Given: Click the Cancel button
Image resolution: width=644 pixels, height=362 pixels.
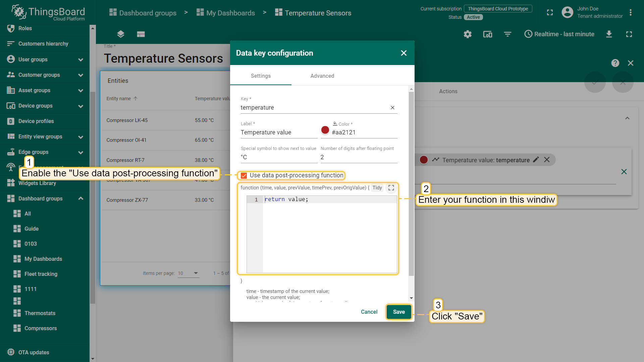Looking at the screenshot, I should click(x=369, y=312).
